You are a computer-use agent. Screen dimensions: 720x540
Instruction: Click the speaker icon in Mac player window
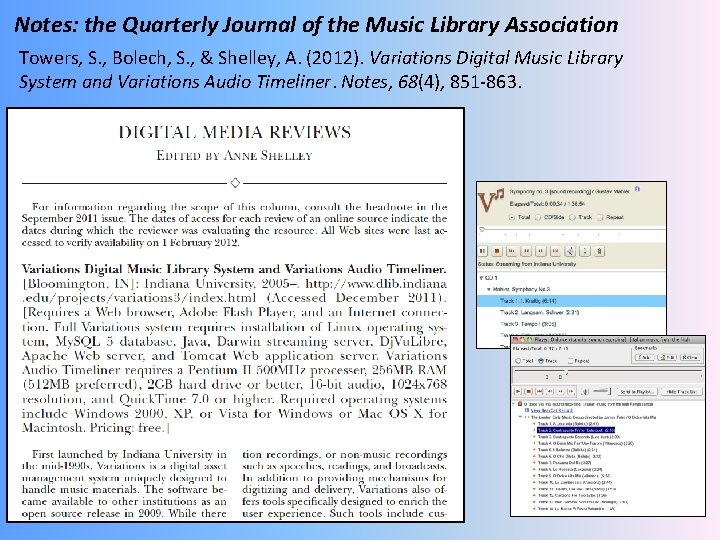pyautogui.click(x=585, y=392)
